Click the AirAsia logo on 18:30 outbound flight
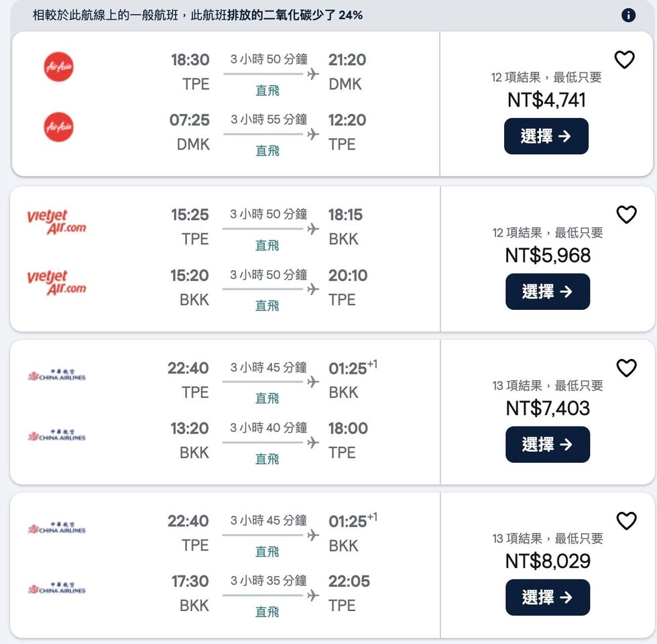This screenshot has width=657, height=644. click(59, 67)
